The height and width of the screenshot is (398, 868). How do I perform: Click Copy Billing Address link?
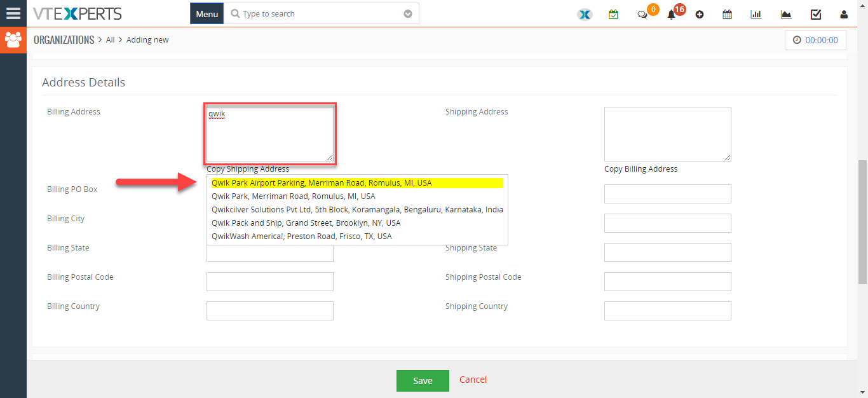pyautogui.click(x=641, y=169)
